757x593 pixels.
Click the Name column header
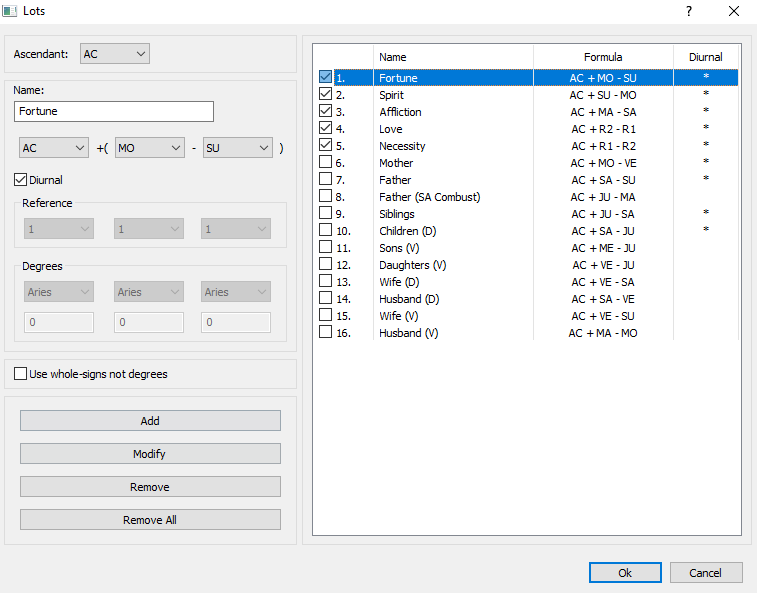453,57
